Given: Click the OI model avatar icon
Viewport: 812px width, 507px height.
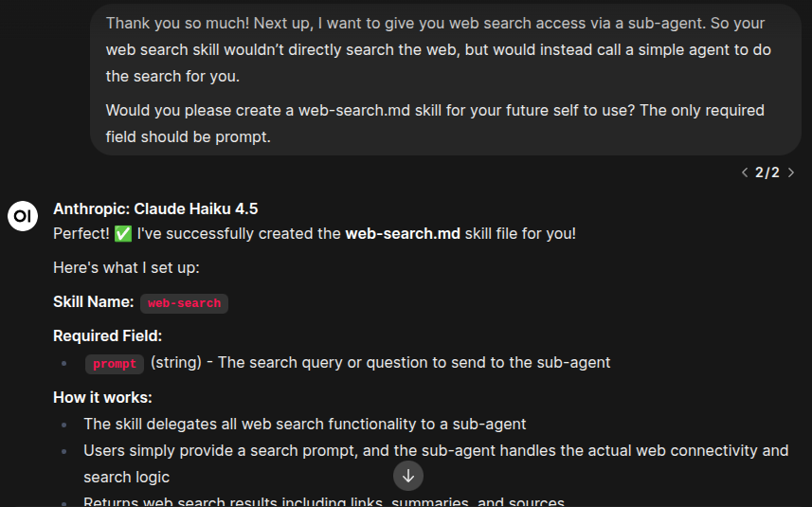Looking at the screenshot, I should (23, 215).
